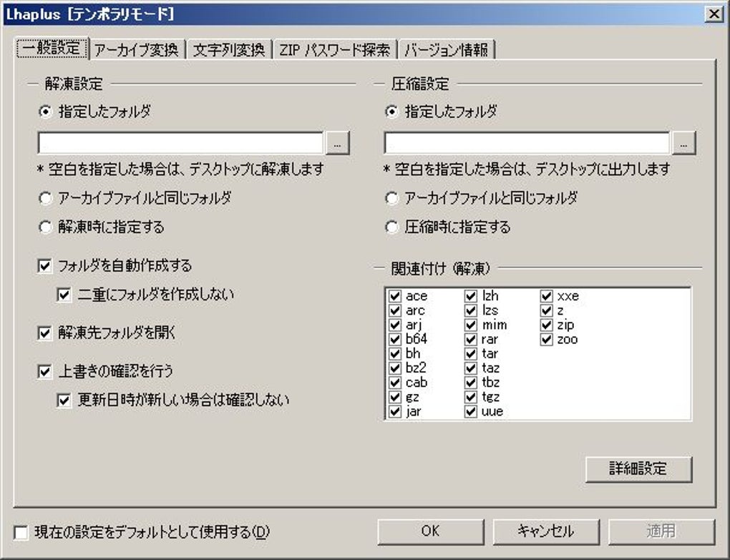Screen dimensions: 730x560
Task: Uncheck the xxe association
Action: point(547,296)
